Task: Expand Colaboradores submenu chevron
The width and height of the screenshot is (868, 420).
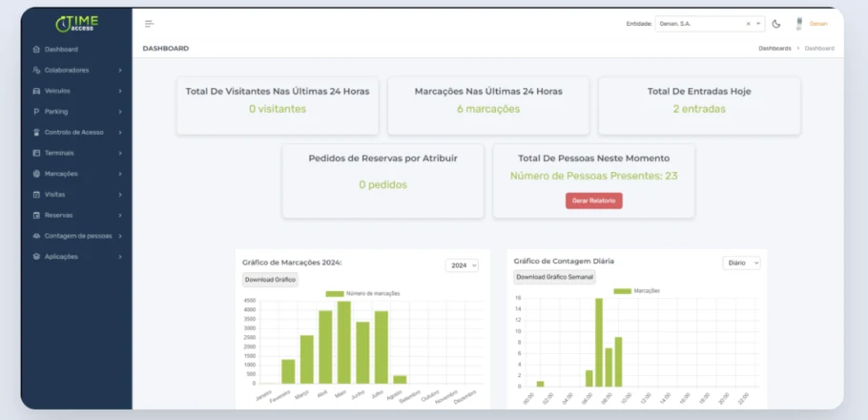Action: point(120,71)
